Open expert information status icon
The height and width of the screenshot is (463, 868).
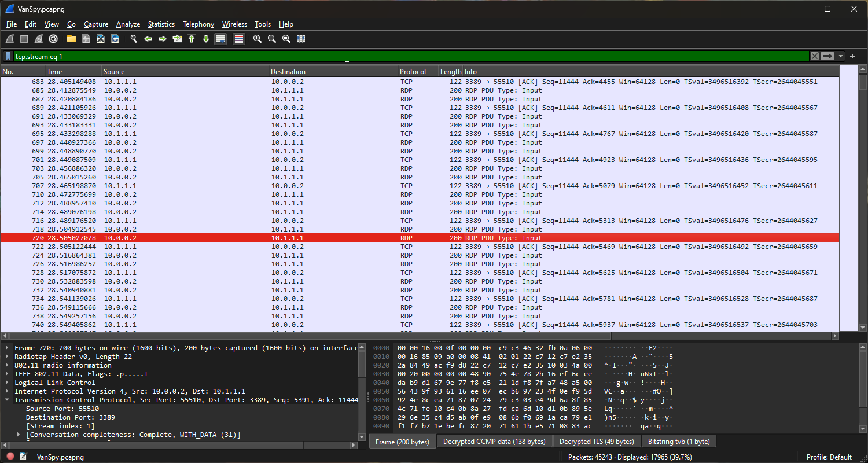pyautogui.click(x=10, y=457)
